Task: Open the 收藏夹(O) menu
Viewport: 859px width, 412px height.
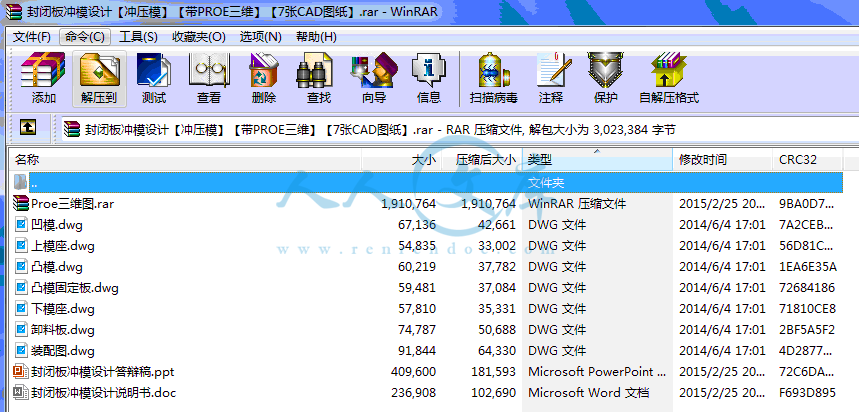Action: click(x=198, y=37)
